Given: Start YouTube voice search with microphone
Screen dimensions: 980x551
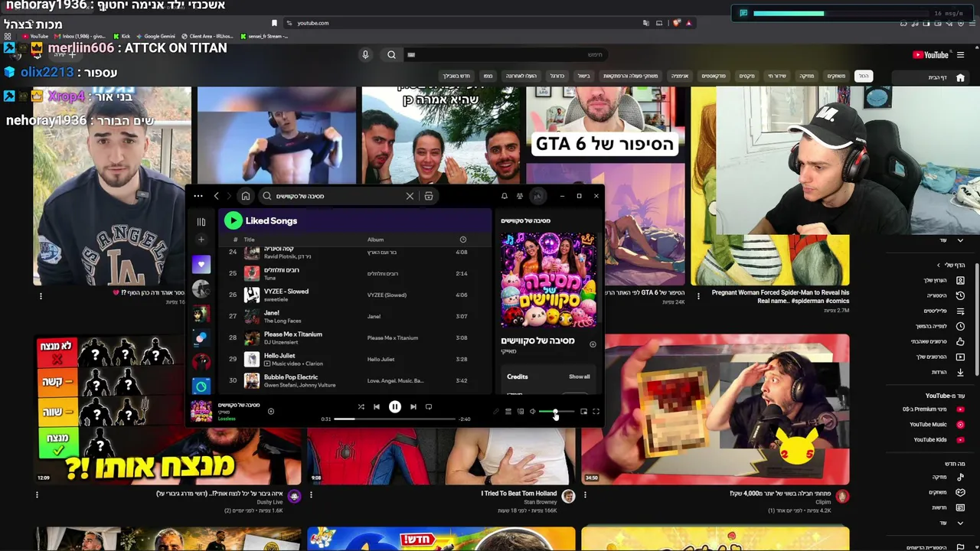Looking at the screenshot, I should click(365, 55).
